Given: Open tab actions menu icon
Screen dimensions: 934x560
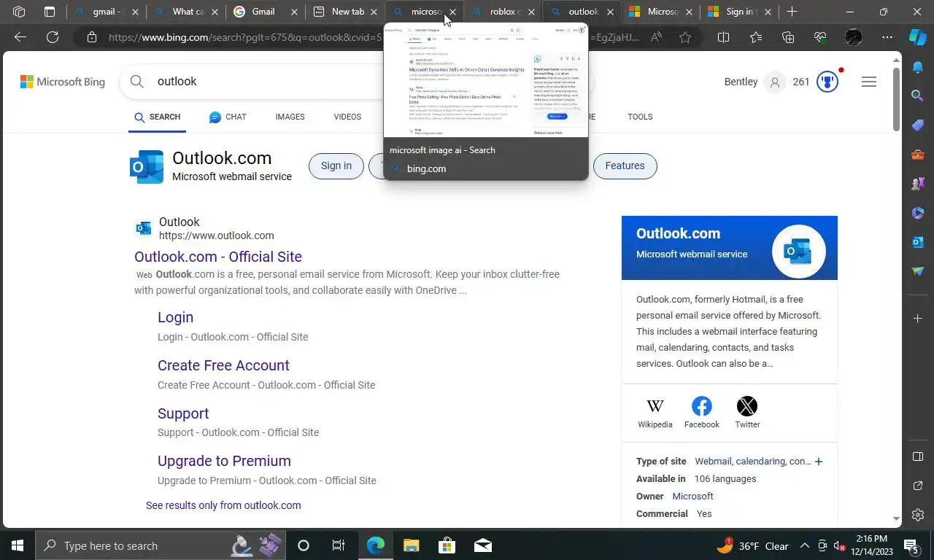Looking at the screenshot, I should coord(50,12).
